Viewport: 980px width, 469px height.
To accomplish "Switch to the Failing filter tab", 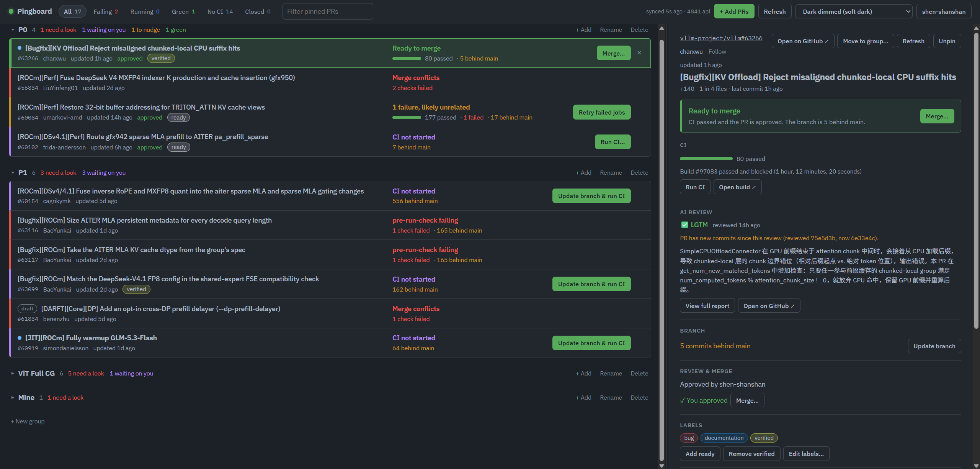I will coord(106,11).
